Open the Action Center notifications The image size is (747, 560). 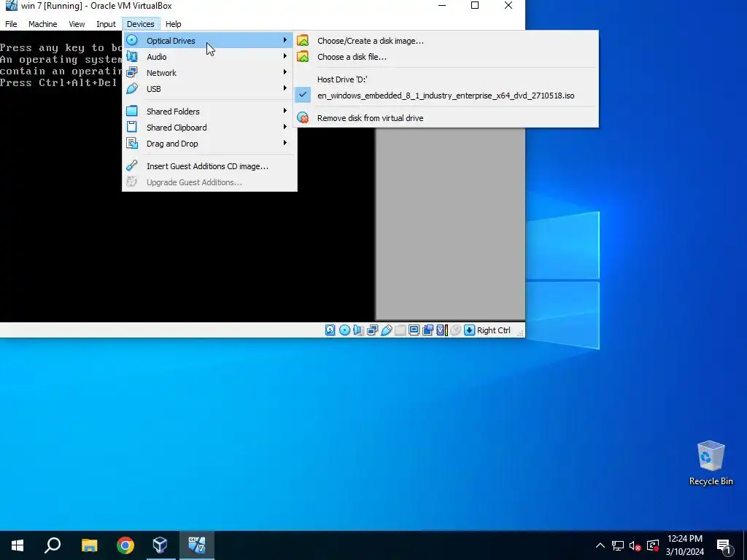(x=724, y=545)
